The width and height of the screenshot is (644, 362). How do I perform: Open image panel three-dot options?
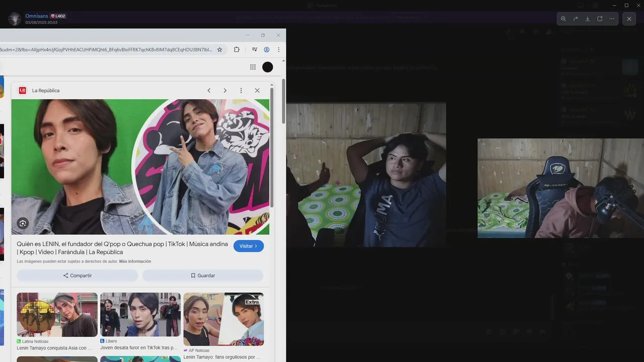[x=241, y=90]
